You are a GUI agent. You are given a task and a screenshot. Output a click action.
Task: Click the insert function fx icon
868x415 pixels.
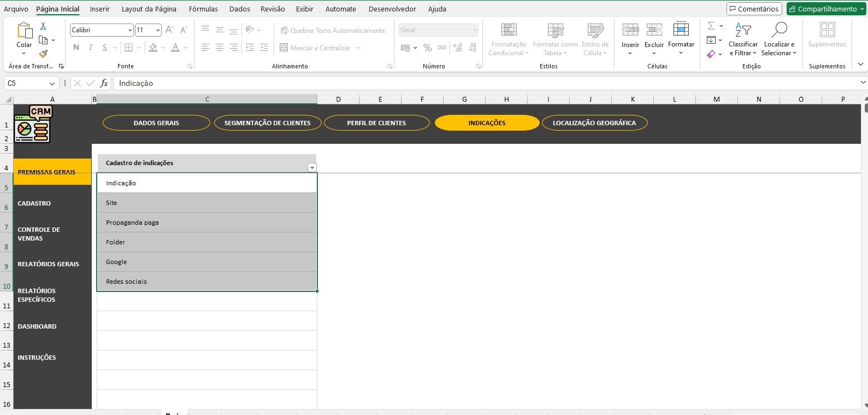pos(104,83)
